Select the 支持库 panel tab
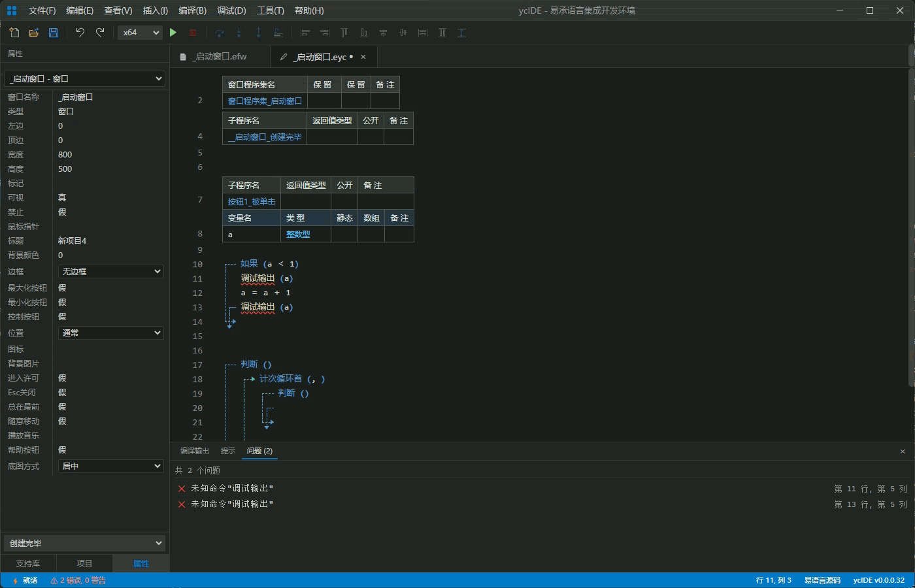This screenshot has height=588, width=915. (x=28, y=563)
